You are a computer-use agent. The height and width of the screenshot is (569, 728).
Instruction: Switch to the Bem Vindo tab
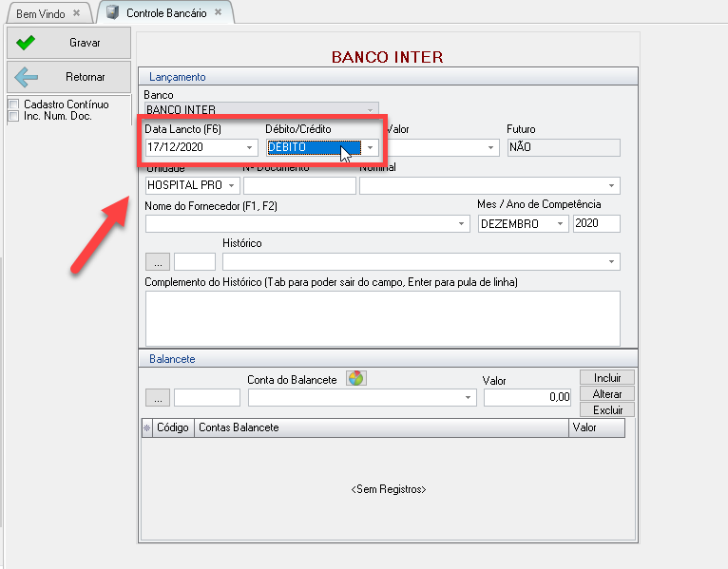[41, 14]
